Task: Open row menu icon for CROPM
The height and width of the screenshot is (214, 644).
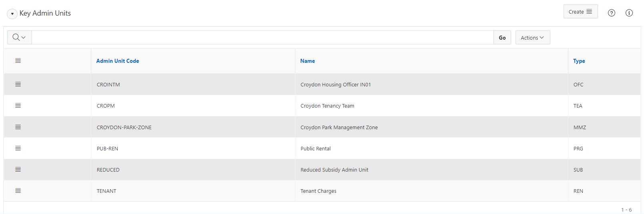Action: tap(18, 105)
